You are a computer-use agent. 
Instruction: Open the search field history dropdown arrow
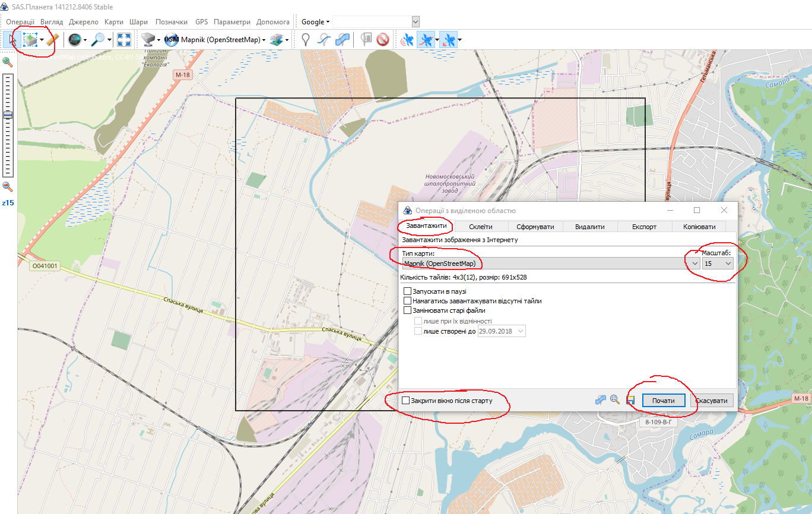(x=415, y=22)
